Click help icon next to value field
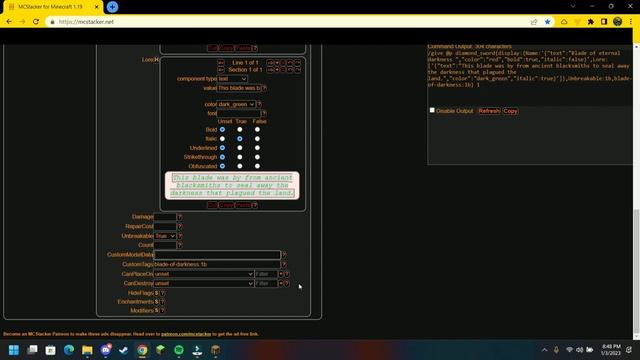Image resolution: width=640 pixels, height=360 pixels. point(264,88)
